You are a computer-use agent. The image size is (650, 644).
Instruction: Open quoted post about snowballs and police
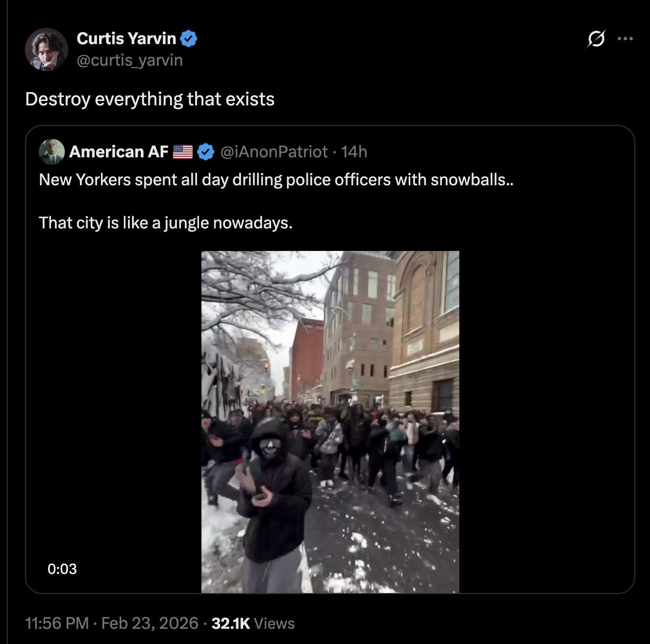[276, 180]
